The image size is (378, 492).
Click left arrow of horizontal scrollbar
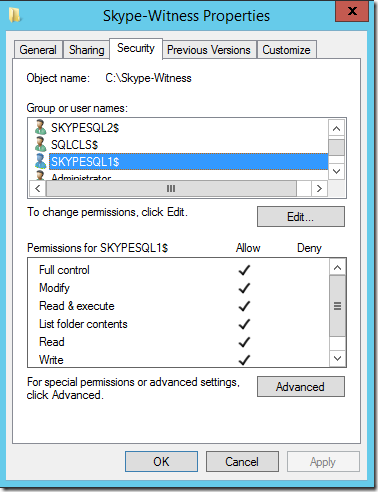coord(38,189)
